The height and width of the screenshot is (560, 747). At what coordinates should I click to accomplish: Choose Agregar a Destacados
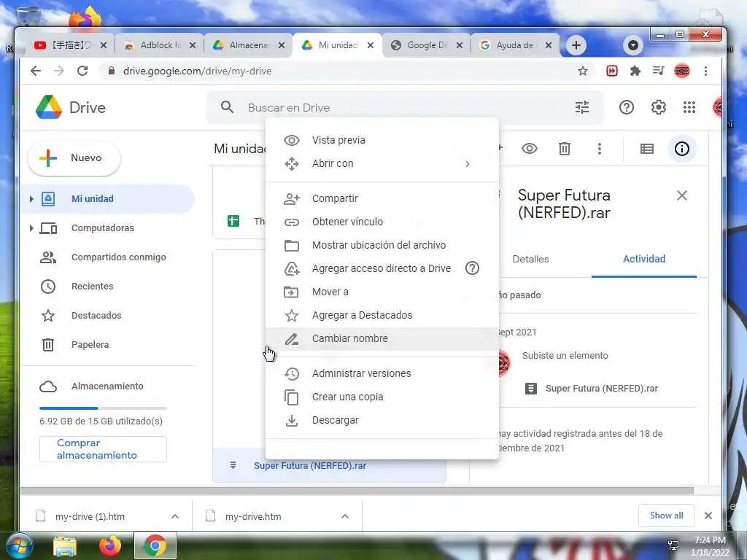pyautogui.click(x=382, y=315)
